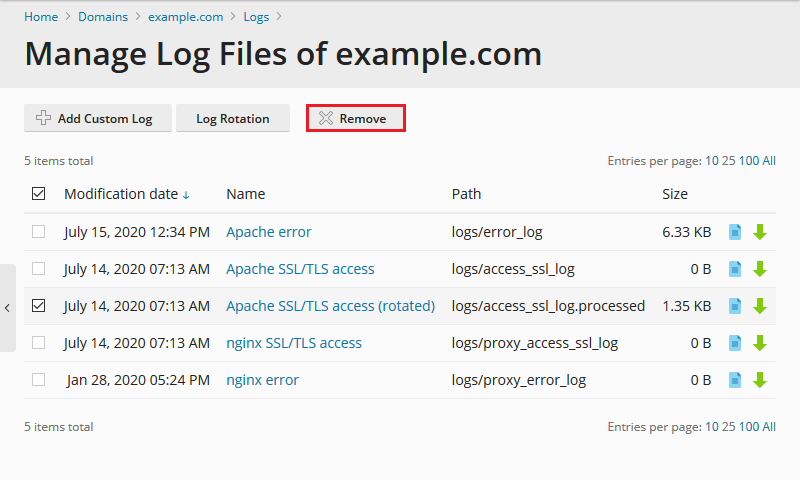The height and width of the screenshot is (480, 800).
Task: Open the Apache error log file viewer icon
Action: (735, 232)
